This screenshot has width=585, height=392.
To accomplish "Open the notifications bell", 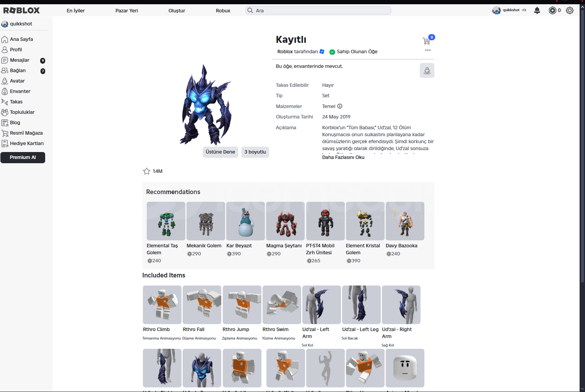I will point(537,10).
